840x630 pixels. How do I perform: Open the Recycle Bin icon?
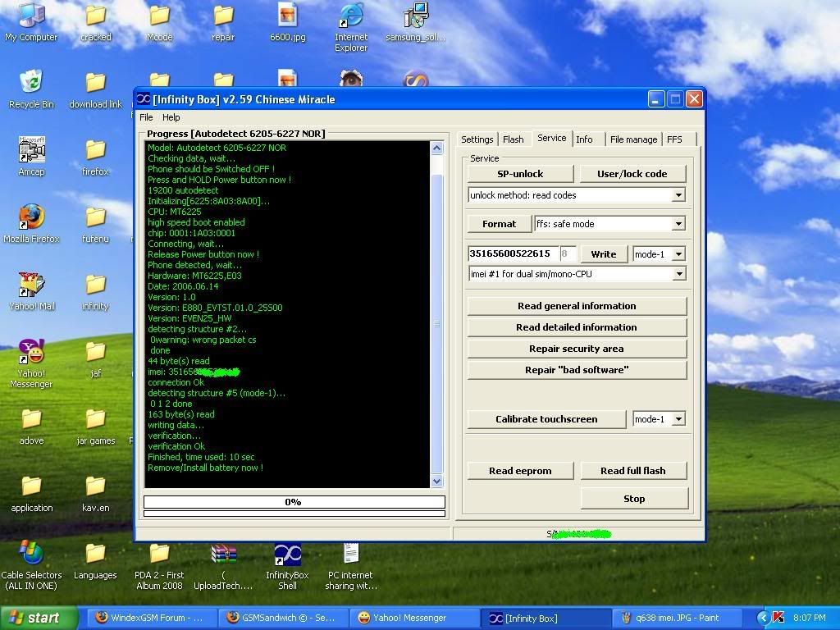31,89
